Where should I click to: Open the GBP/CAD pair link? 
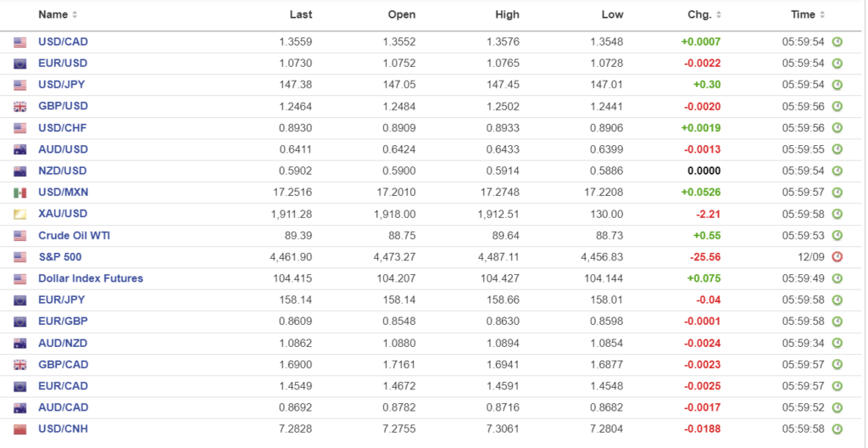click(x=63, y=365)
